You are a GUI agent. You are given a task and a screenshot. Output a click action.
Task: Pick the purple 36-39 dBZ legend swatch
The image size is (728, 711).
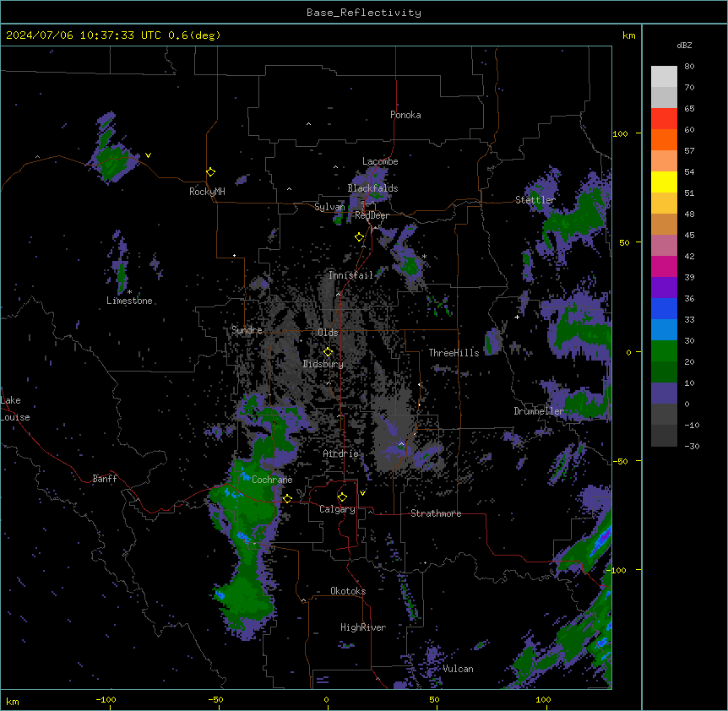(664, 288)
